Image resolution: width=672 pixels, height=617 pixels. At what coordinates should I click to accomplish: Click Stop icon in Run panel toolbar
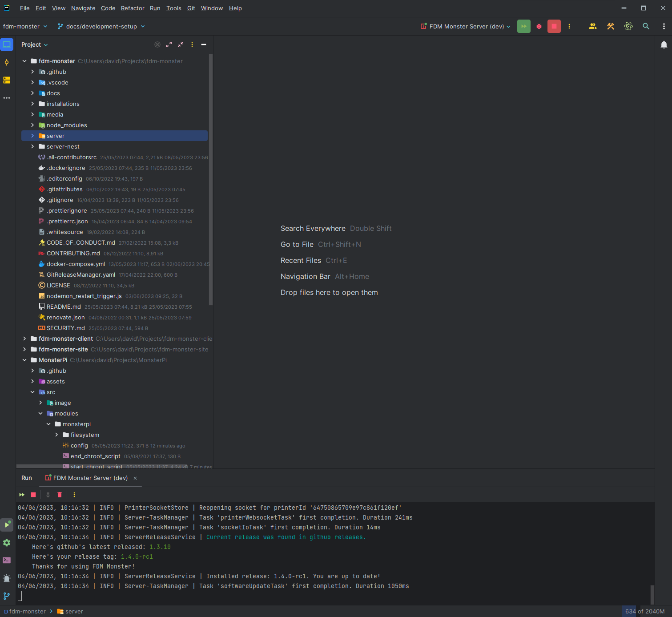(x=33, y=495)
